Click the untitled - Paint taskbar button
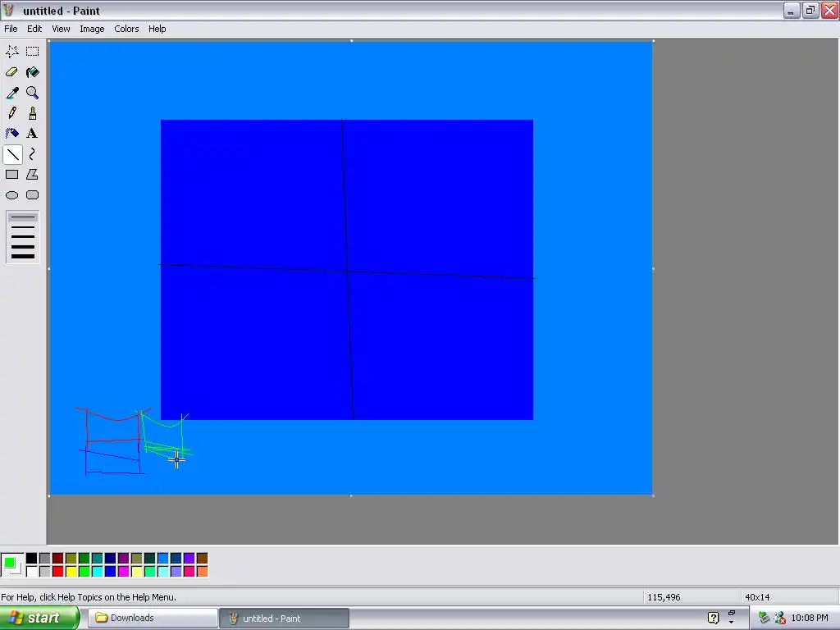This screenshot has height=630, width=840. coord(285,619)
